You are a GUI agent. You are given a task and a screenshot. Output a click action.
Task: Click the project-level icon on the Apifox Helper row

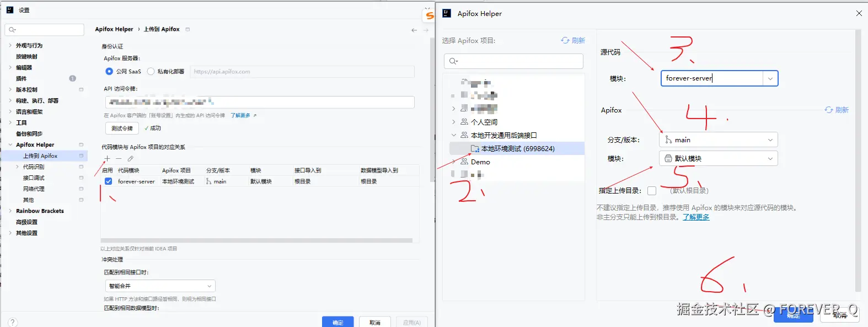pos(81,144)
